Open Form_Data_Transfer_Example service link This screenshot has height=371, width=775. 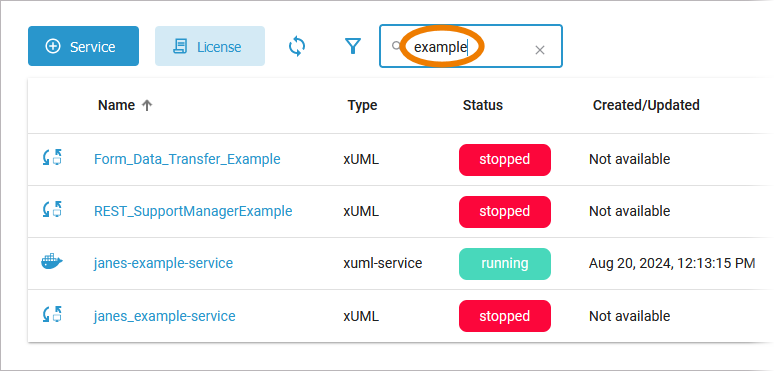pos(187,159)
